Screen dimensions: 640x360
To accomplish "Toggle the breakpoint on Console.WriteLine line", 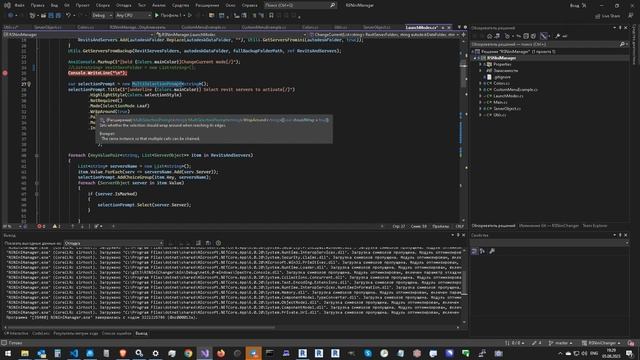I will (5, 73).
